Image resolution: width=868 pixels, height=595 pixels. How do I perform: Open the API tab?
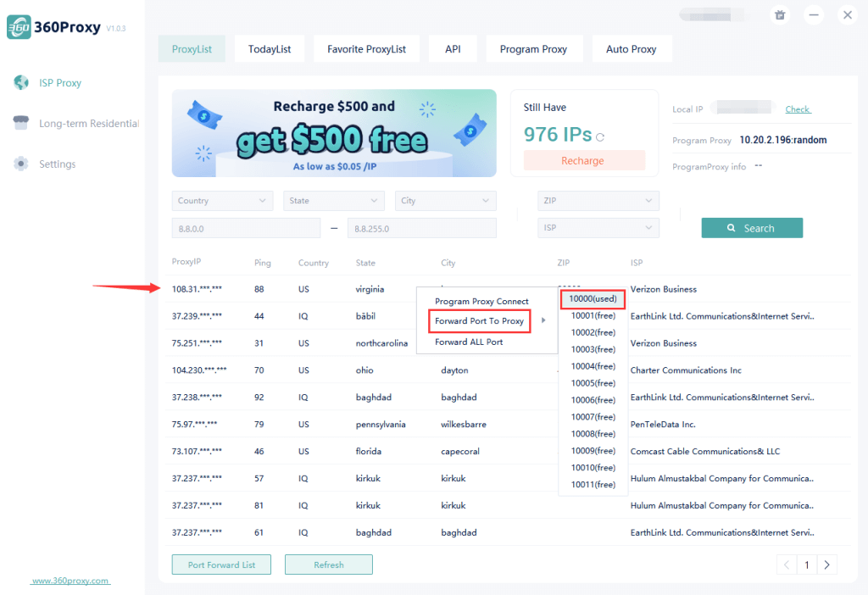point(453,48)
